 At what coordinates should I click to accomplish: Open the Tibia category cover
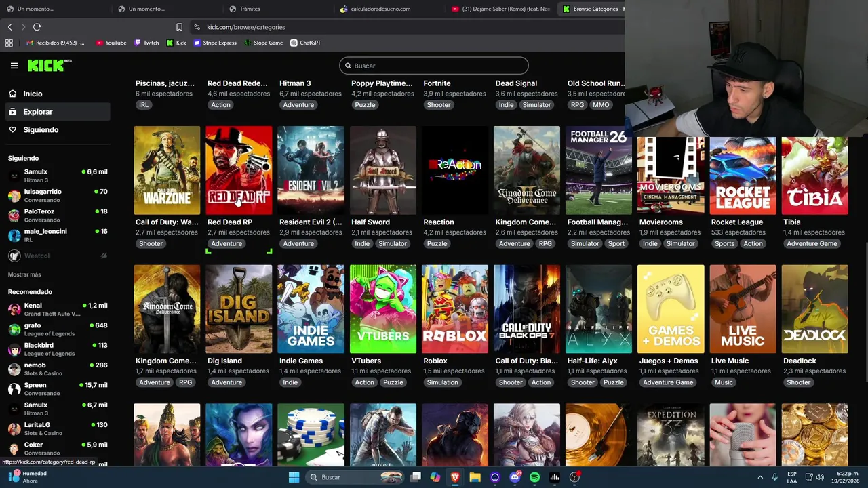click(814, 176)
